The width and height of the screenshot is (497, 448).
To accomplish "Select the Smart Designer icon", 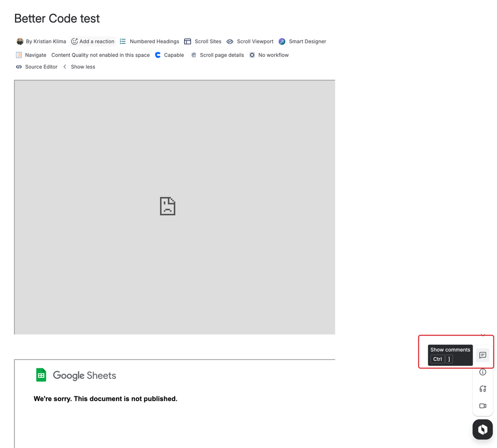I will (x=282, y=41).
